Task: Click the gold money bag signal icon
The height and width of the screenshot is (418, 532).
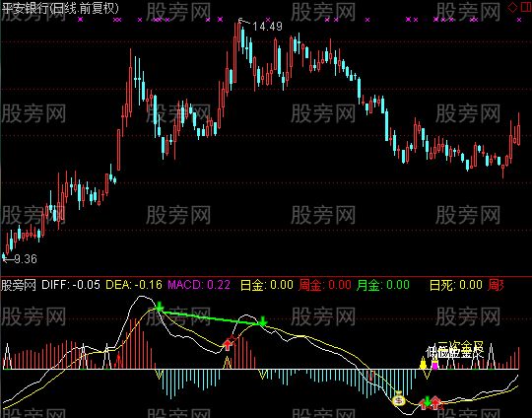Action: click(398, 399)
